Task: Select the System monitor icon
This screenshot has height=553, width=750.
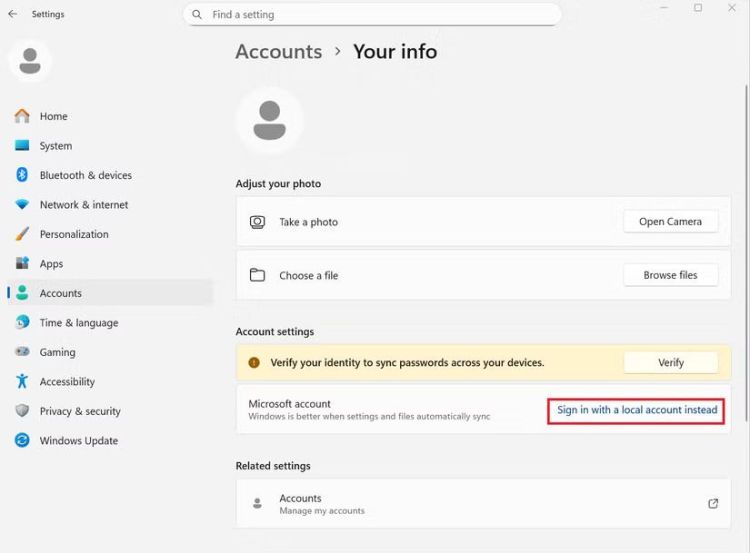Action: click(22, 146)
